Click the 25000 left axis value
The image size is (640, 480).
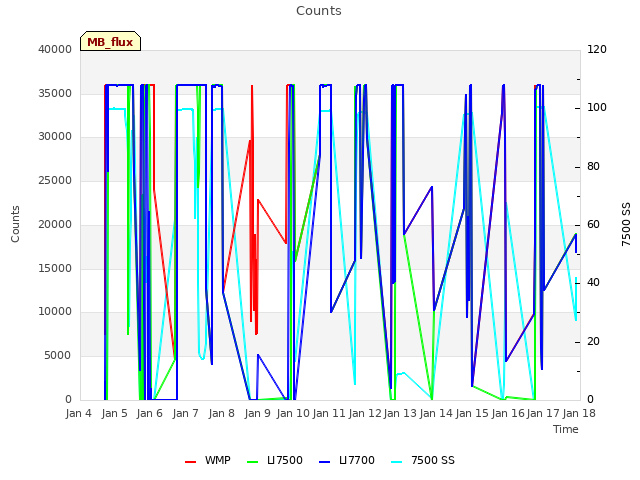pos(55,180)
